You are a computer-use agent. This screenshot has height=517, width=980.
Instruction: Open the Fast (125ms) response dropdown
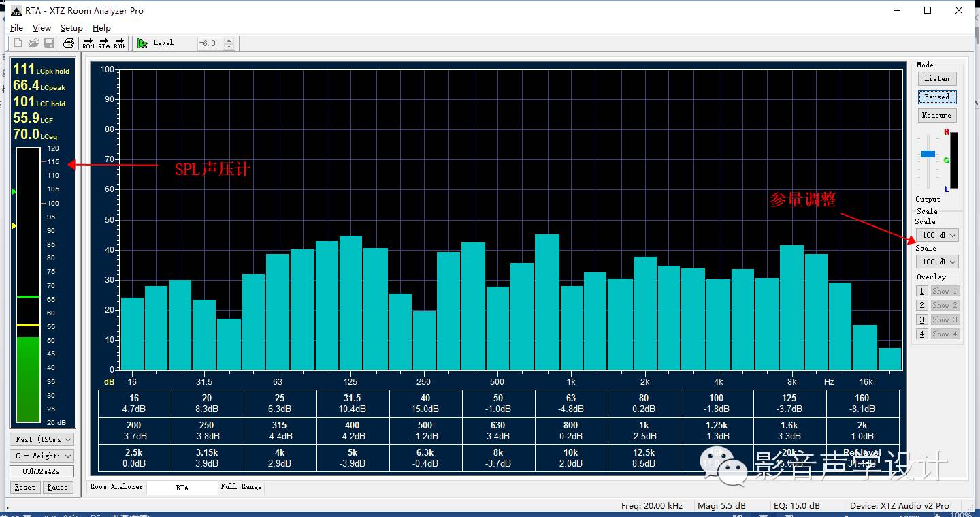coord(42,439)
